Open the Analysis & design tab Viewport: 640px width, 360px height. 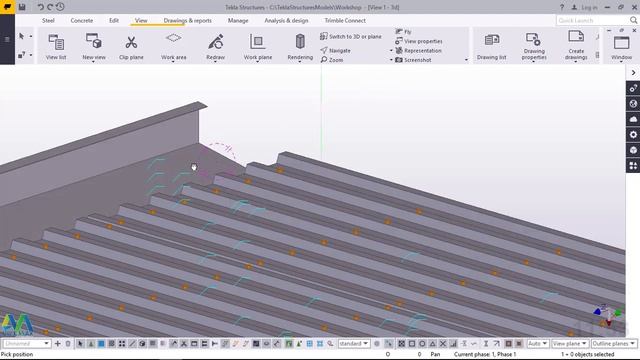pyautogui.click(x=286, y=20)
